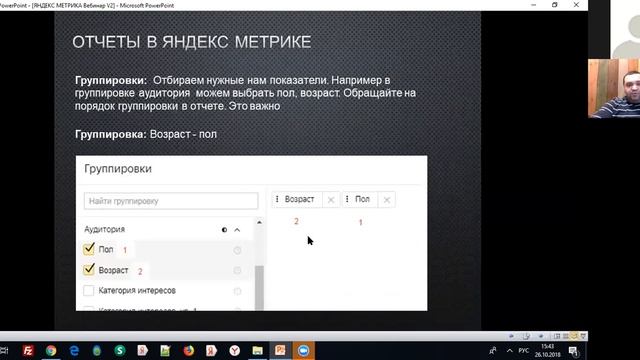The image size is (640, 360).
Task: Switch РУС input language indicator
Action: (524, 351)
